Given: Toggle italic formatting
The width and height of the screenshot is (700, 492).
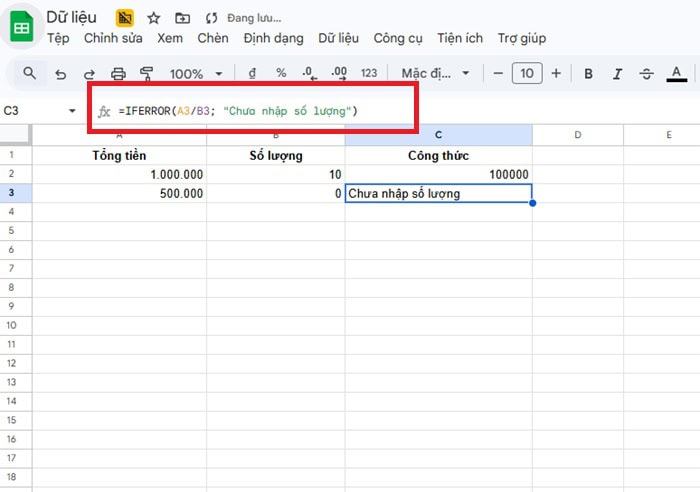Looking at the screenshot, I should 617,73.
